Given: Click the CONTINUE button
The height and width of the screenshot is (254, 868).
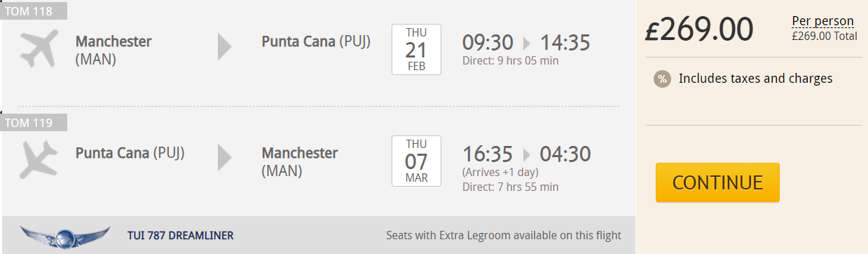Looking at the screenshot, I should (717, 182).
